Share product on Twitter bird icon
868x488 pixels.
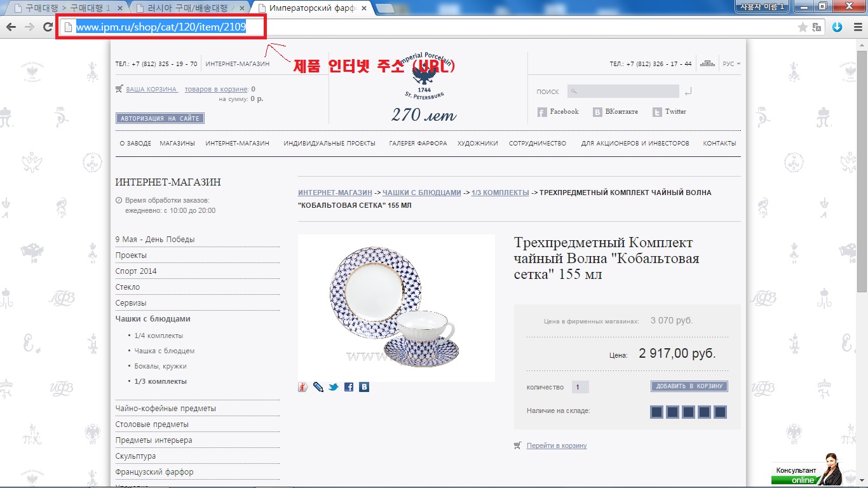pyautogui.click(x=334, y=387)
